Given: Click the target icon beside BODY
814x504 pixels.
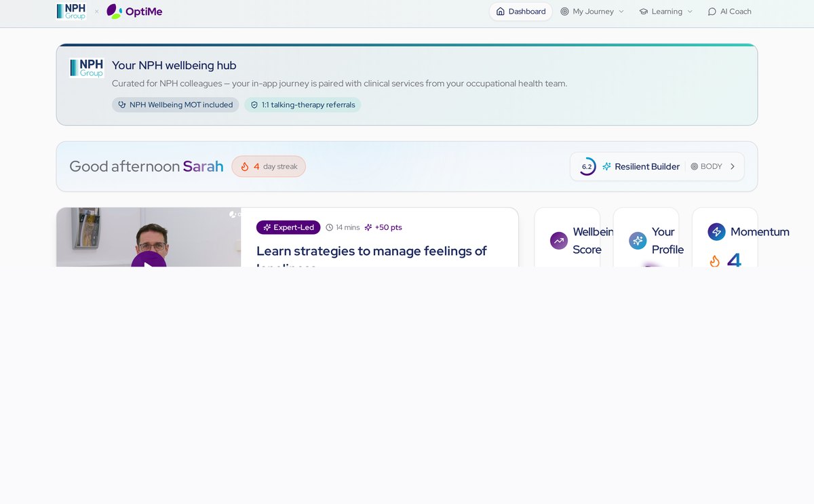Looking at the screenshot, I should pyautogui.click(x=694, y=166).
